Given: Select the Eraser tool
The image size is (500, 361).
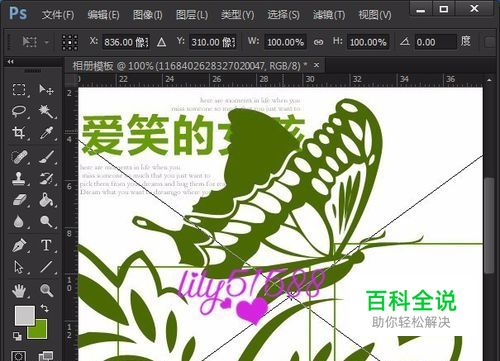Looking at the screenshot, I should click(19, 200).
